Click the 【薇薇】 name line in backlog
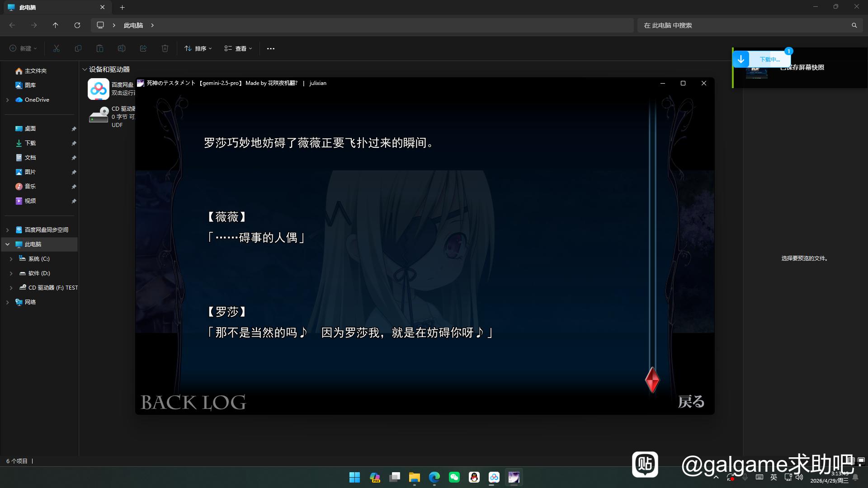868x488 pixels. point(226,217)
